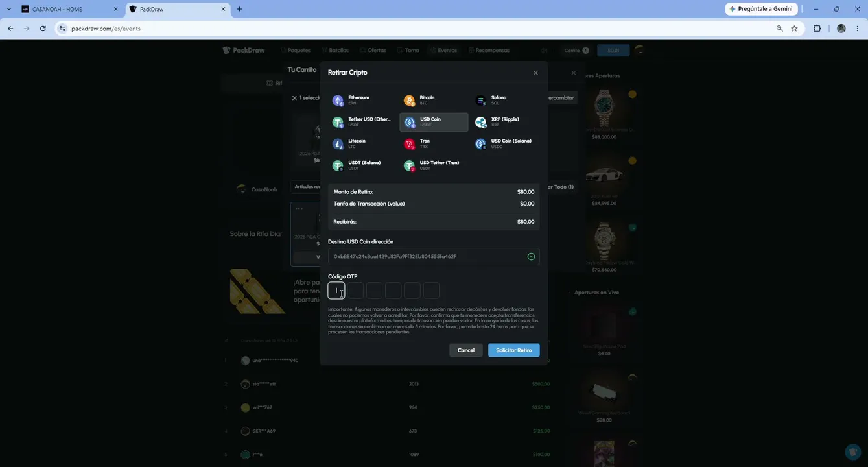Open the browser extensions puzzle icon
The height and width of the screenshot is (467, 868).
point(817,29)
